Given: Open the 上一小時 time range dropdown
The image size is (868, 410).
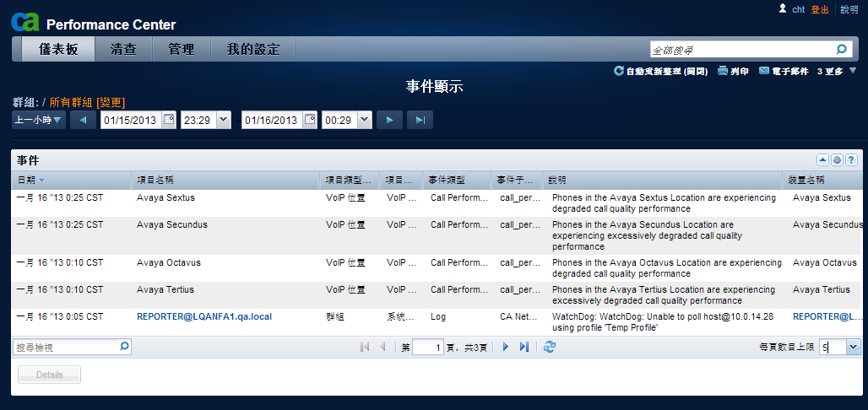Looking at the screenshot, I should (39, 120).
